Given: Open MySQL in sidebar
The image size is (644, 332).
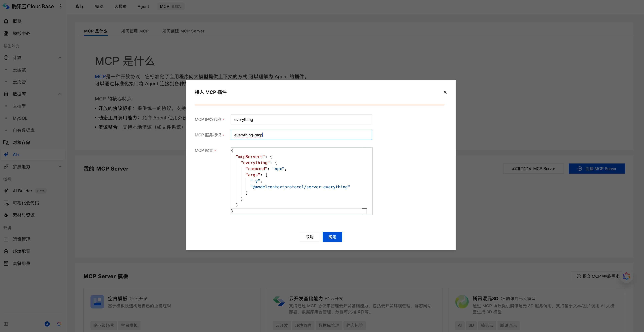Looking at the screenshot, I should pos(20,118).
